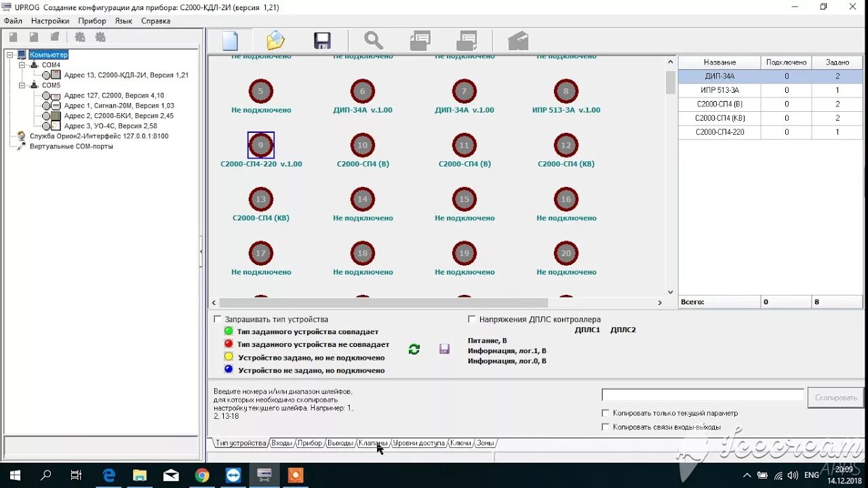Select device circle 8 ИПР 513-3А
Image resolution: width=868 pixels, height=488 pixels.
(566, 91)
